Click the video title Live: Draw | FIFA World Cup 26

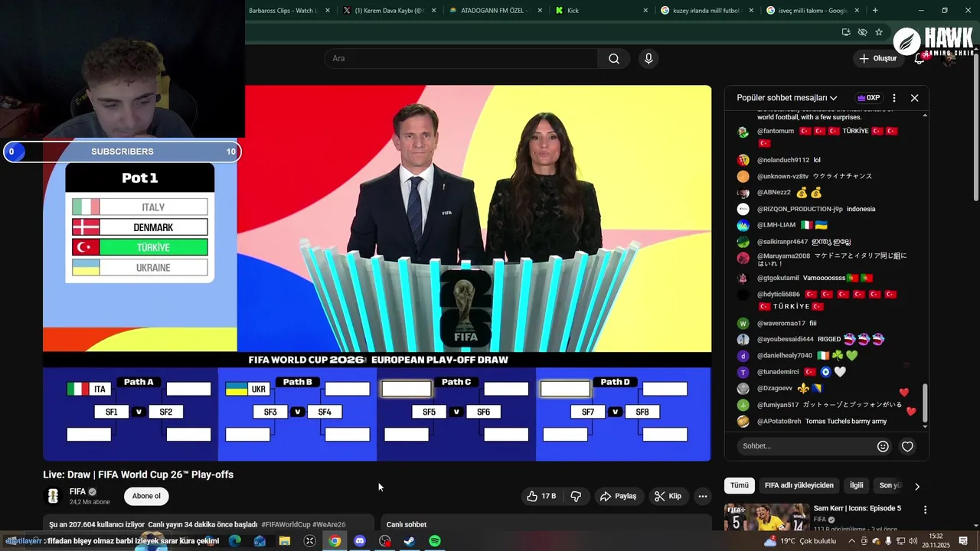coord(139,474)
